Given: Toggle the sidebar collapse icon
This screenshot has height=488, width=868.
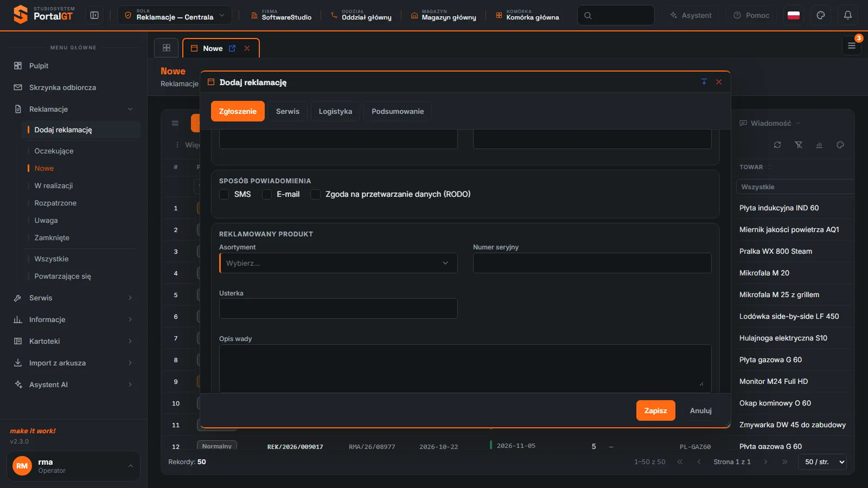Looking at the screenshot, I should coord(94,15).
